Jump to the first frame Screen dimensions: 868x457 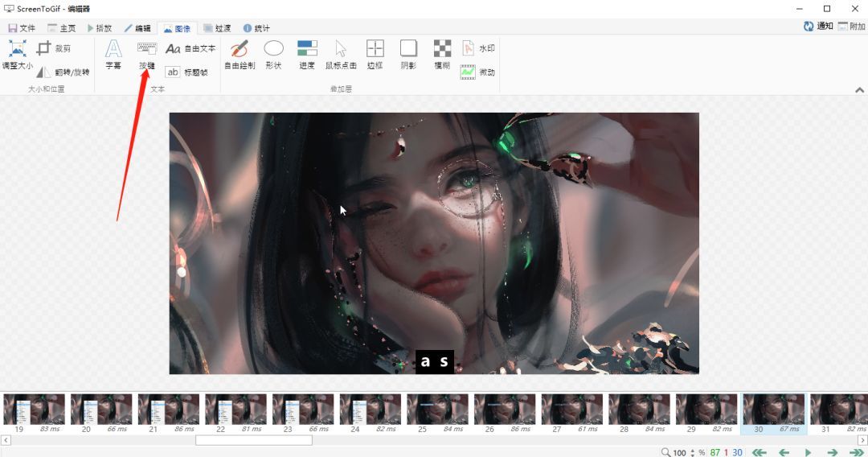[x=759, y=452]
